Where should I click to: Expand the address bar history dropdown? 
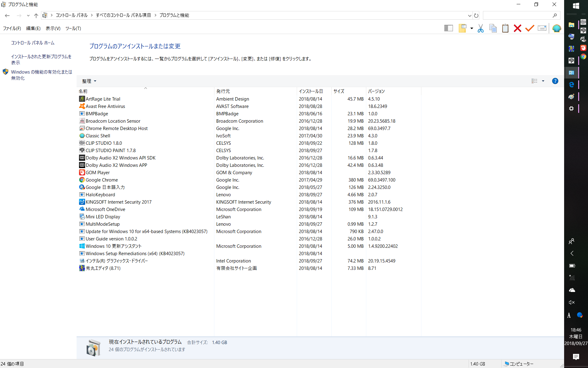pyautogui.click(x=469, y=15)
